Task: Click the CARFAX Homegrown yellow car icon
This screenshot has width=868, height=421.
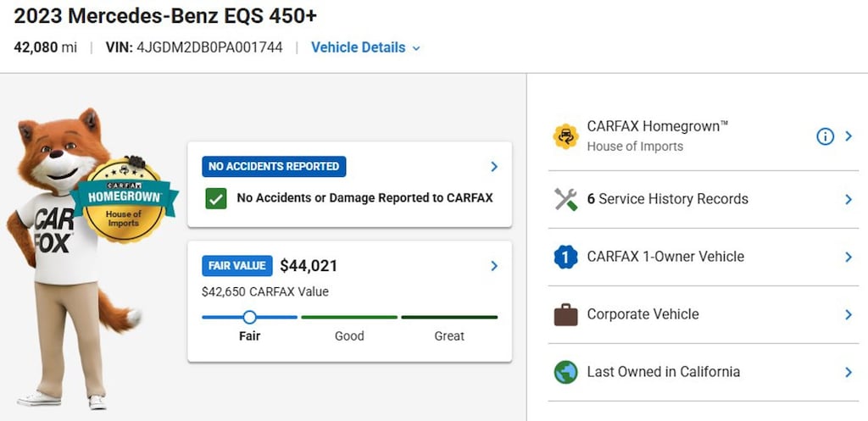Action: (565, 136)
